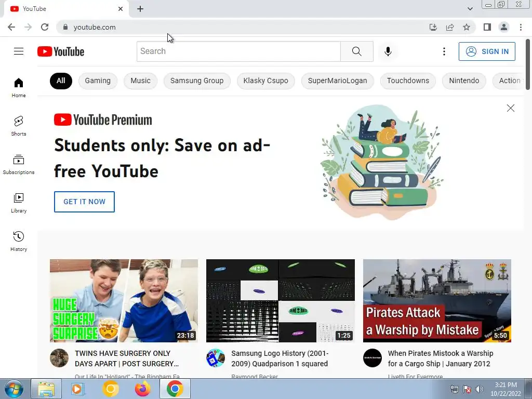
Task: Toggle the Chrome side panel
Action: coord(487,27)
